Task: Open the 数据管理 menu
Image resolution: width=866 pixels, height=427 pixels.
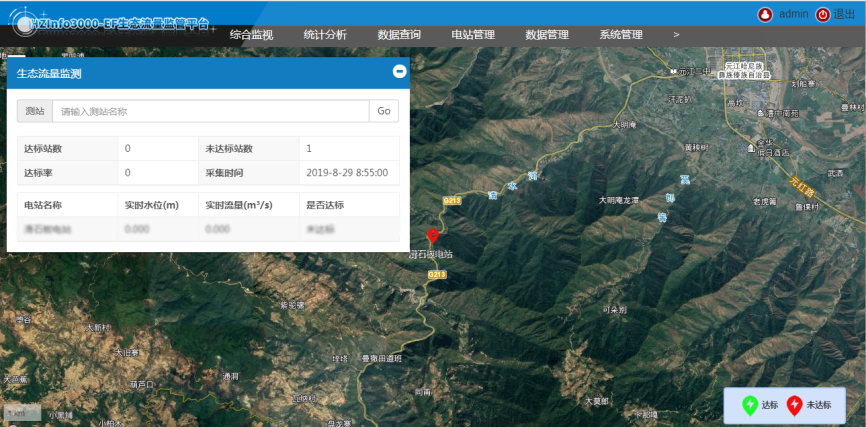Action: point(547,35)
